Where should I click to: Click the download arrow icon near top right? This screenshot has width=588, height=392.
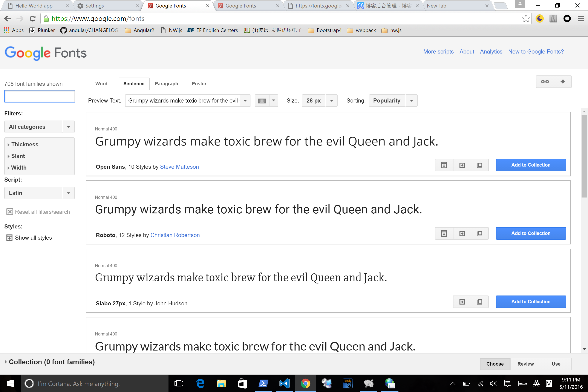pos(562,81)
